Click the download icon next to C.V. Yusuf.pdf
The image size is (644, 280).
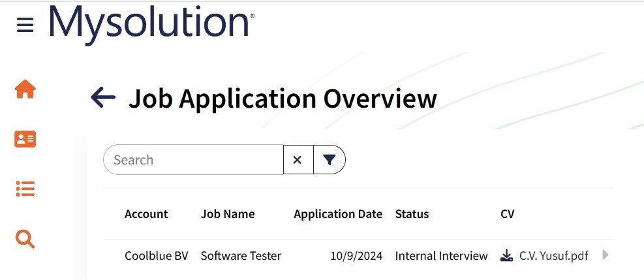[506, 256]
